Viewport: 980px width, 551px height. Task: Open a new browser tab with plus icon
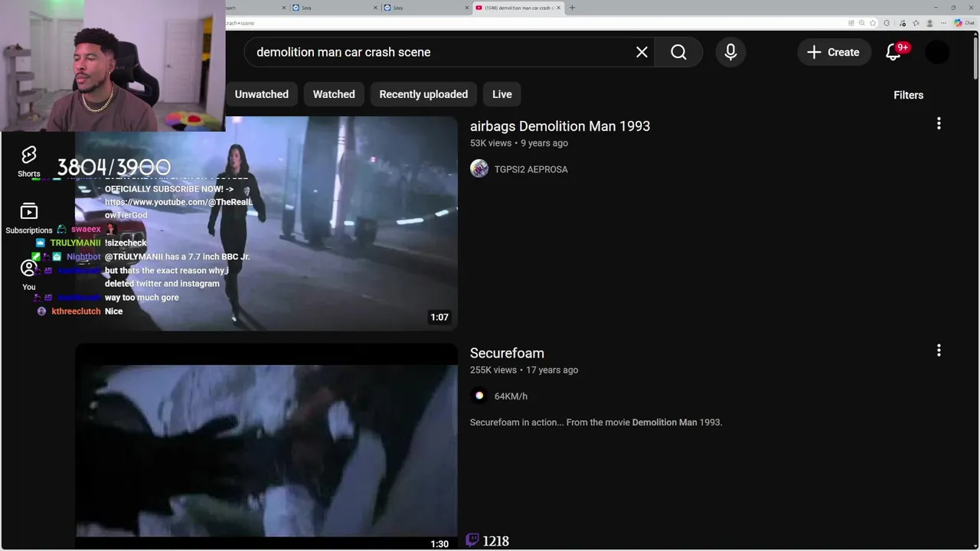tap(572, 8)
